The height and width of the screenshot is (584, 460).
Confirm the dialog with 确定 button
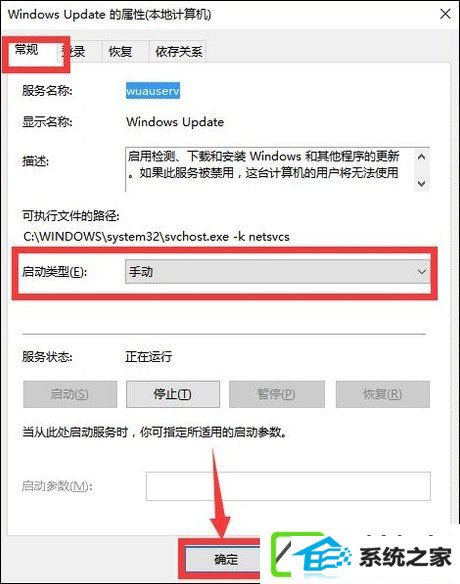click(223, 559)
